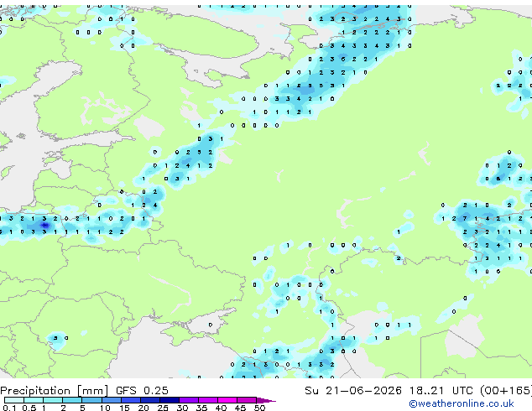This screenshot has width=532, height=411.
Task: Click the "10" legend value label
Action: [105, 408]
